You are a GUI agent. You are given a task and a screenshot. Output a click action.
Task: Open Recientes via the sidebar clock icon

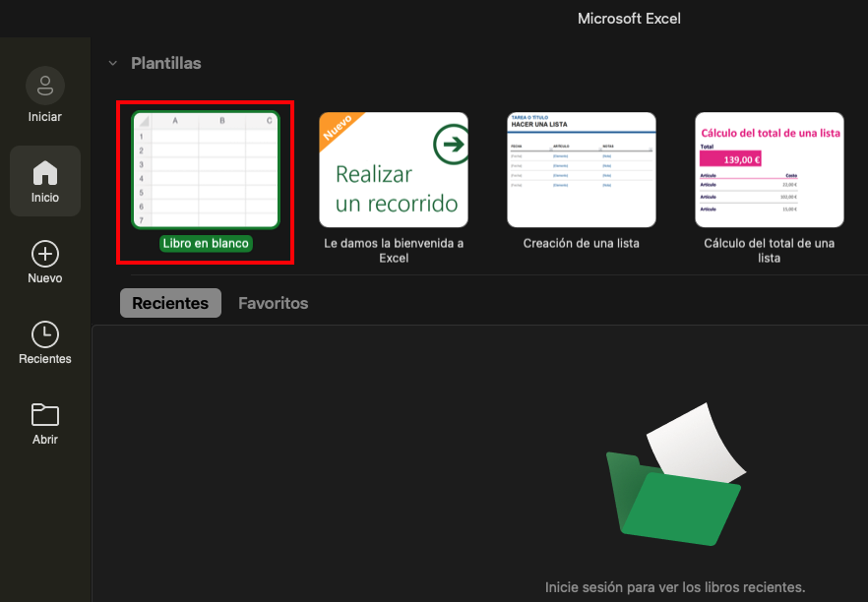point(44,334)
